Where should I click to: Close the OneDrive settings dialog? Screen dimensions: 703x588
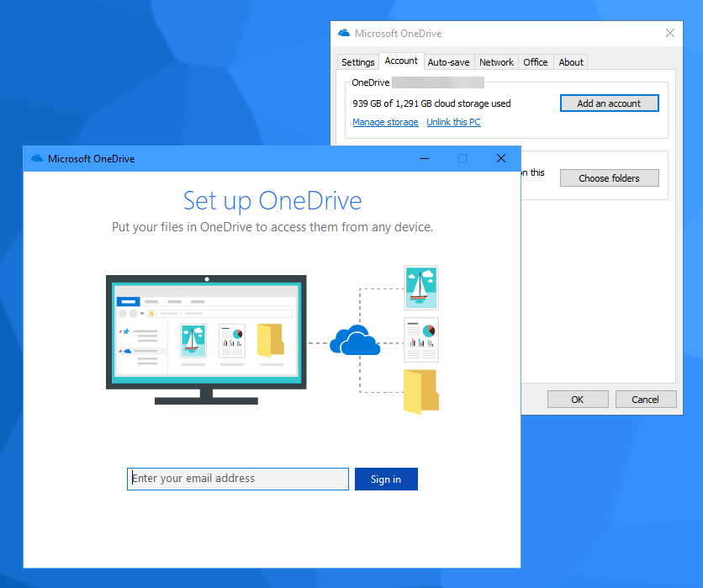click(x=670, y=33)
